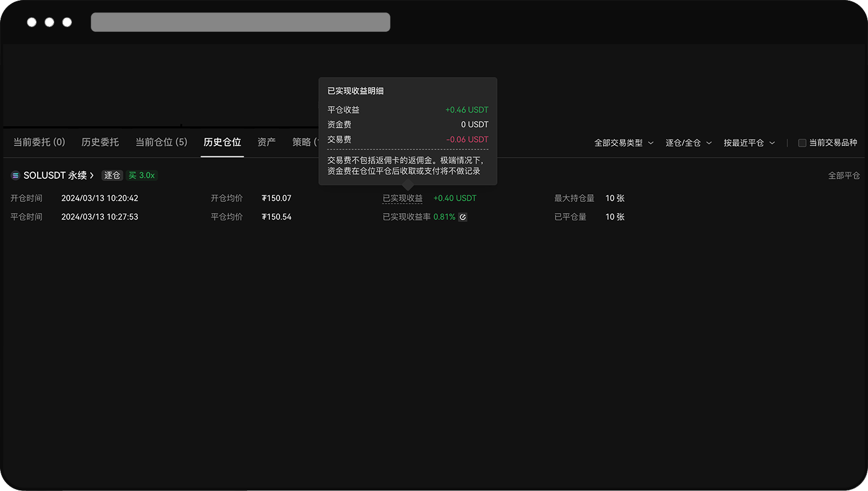The width and height of the screenshot is (868, 491).
Task: Click the 全部平仓 link
Action: 844,175
